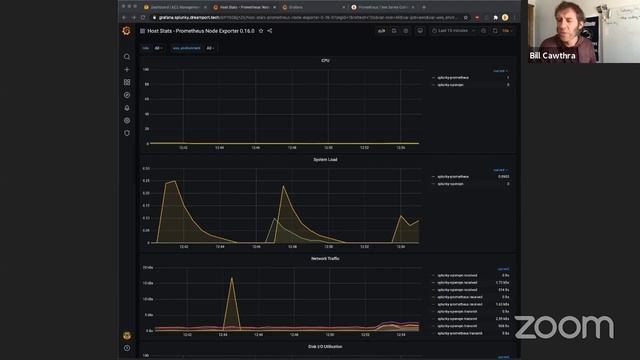Go forward in the browser
640x360 pixels.
click(133, 18)
